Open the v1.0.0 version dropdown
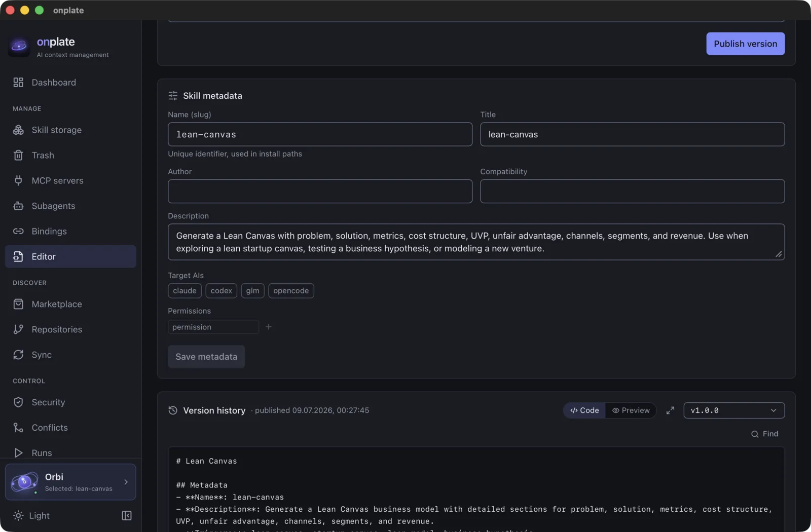Screen dimensions: 811x532 [x=734, y=410]
